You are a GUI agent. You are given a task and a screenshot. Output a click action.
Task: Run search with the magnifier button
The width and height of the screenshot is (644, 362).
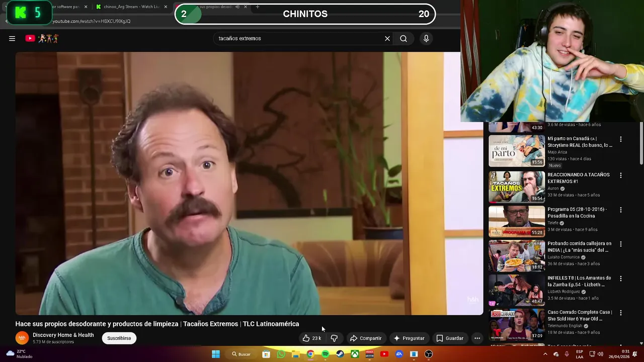click(x=404, y=38)
